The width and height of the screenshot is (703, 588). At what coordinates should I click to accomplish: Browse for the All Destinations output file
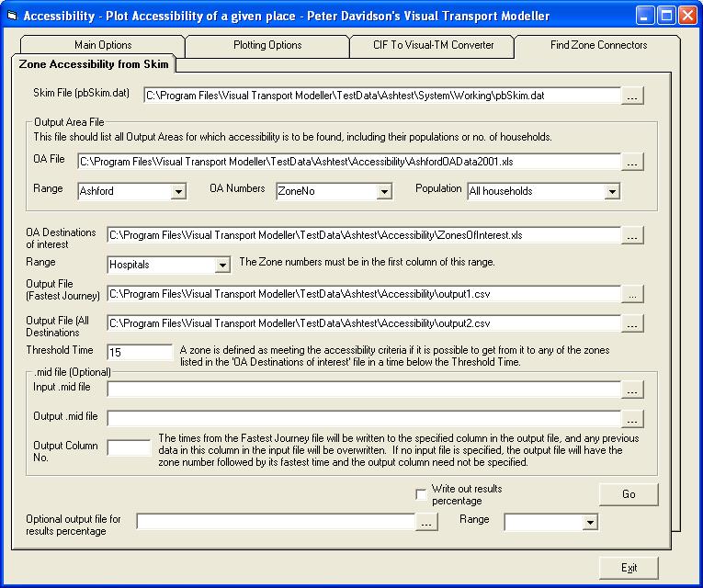pyautogui.click(x=632, y=323)
